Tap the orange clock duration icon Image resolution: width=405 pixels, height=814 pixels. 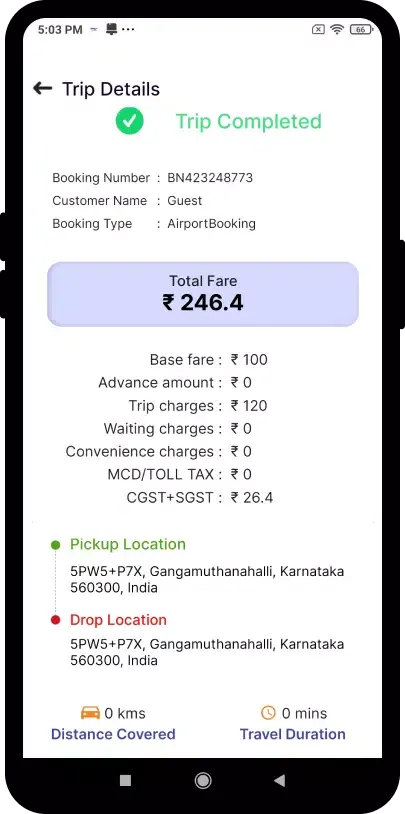click(x=268, y=713)
